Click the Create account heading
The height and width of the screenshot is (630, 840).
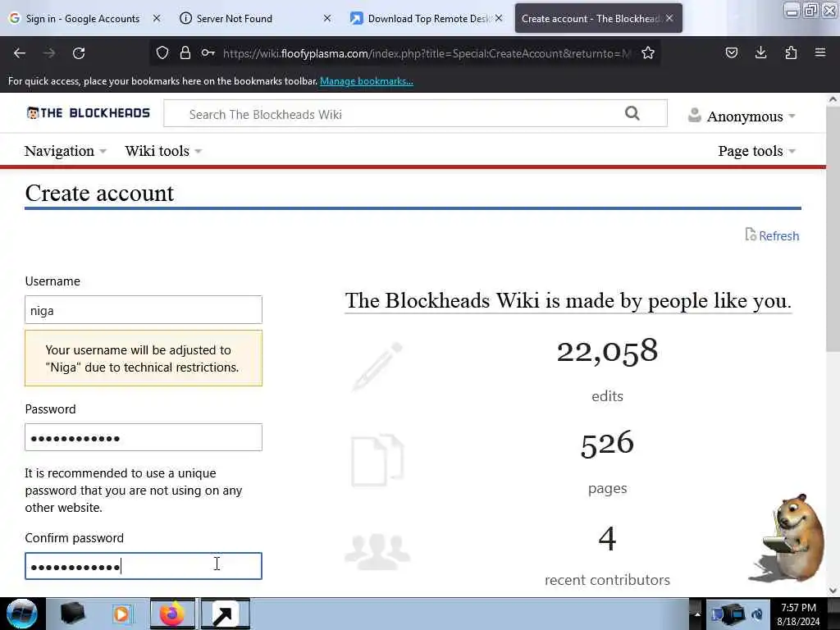click(x=99, y=193)
